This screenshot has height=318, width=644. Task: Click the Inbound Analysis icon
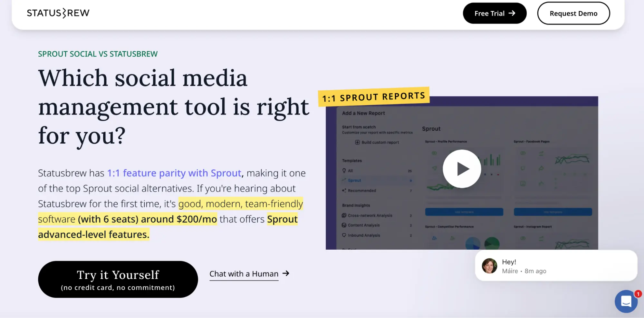click(x=344, y=235)
